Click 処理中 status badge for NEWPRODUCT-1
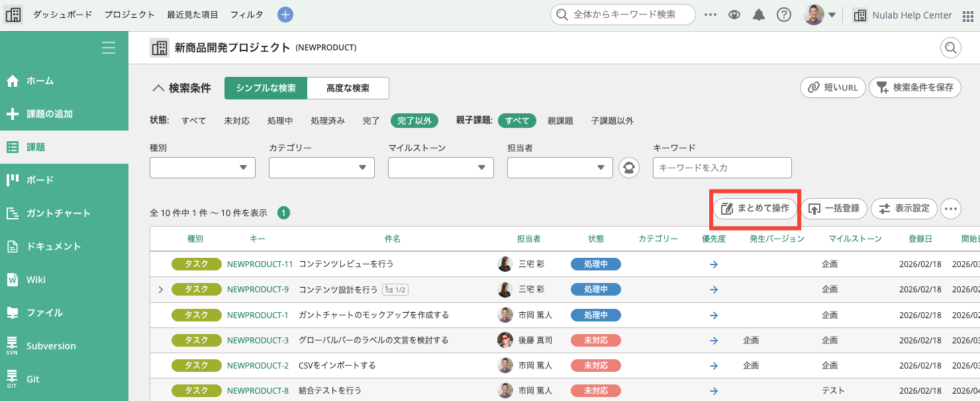The image size is (980, 401). [x=595, y=315]
